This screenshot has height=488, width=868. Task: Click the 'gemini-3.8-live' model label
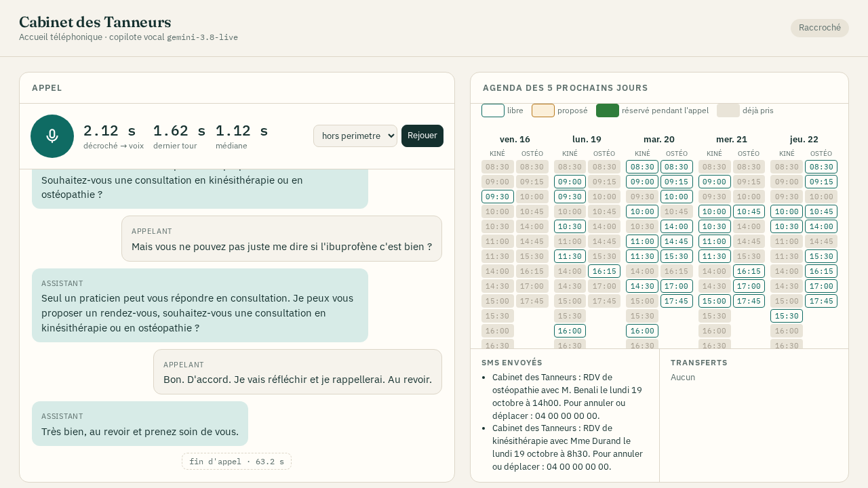pyautogui.click(x=202, y=37)
